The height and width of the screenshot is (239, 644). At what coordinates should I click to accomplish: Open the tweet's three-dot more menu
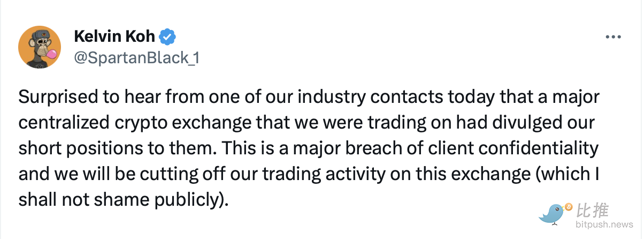click(612, 38)
